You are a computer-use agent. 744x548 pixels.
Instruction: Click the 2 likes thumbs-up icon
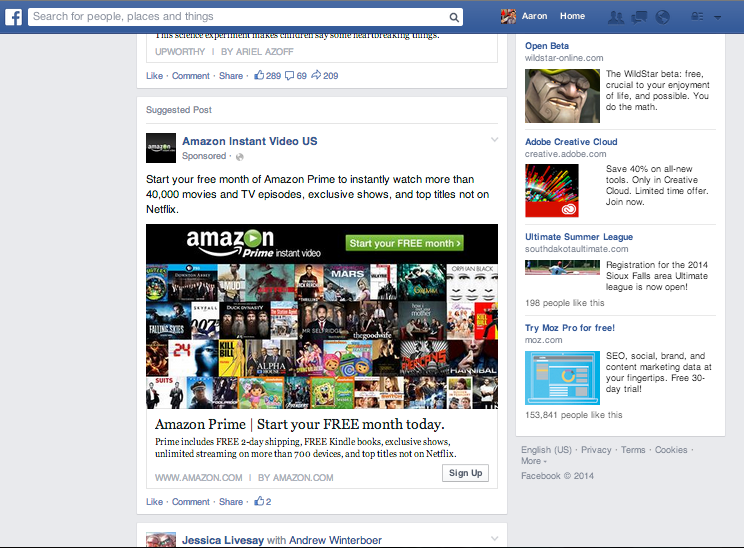(x=259, y=501)
